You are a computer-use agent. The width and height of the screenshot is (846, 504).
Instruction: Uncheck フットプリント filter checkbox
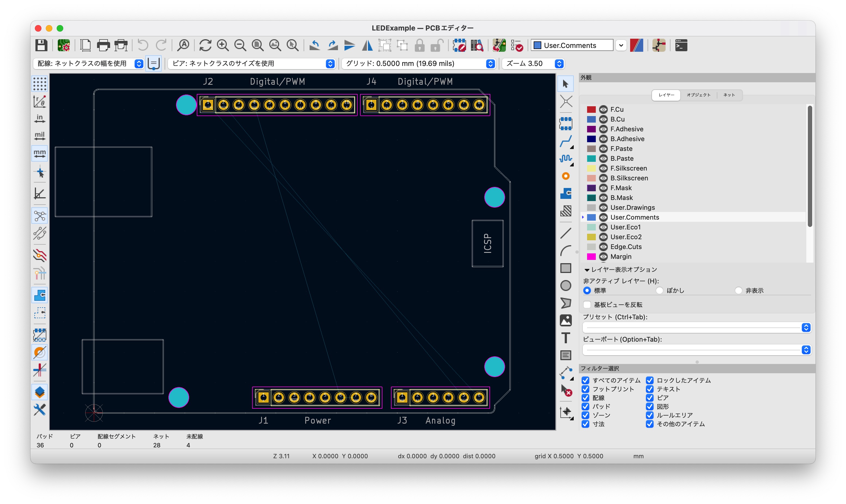(x=585, y=389)
